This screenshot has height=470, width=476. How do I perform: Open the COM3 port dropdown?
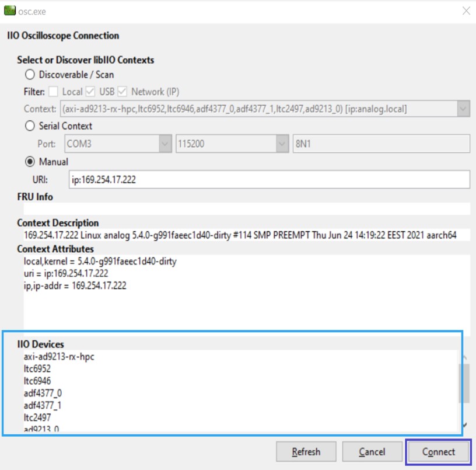pos(165,144)
